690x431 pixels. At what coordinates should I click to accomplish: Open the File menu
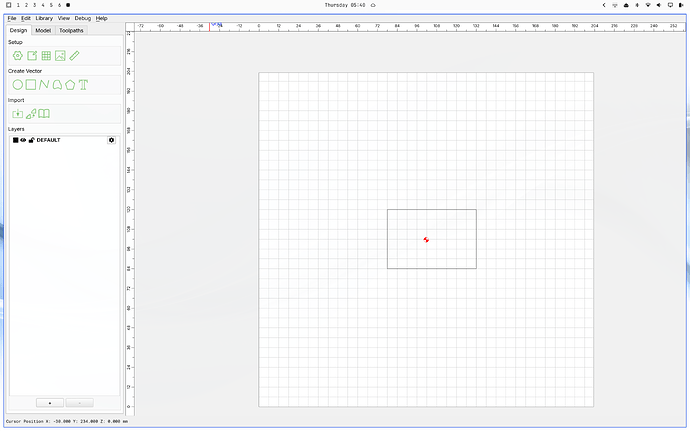point(12,18)
